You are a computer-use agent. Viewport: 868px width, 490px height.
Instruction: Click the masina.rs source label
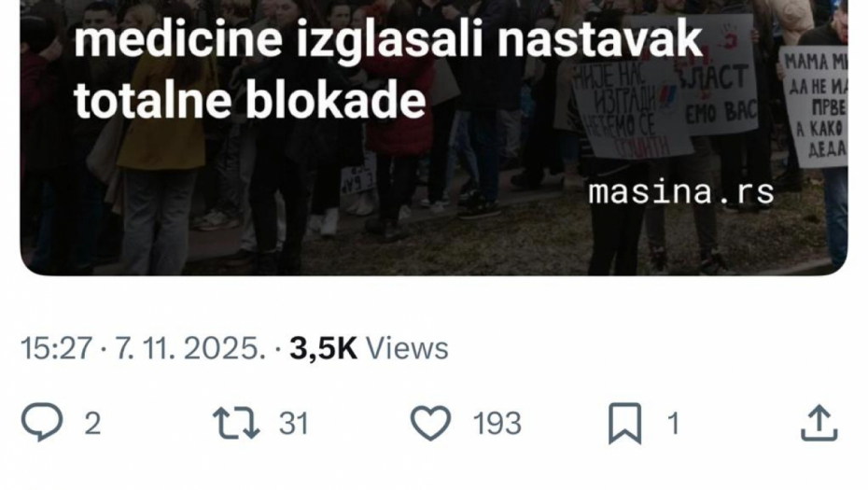coord(681,192)
